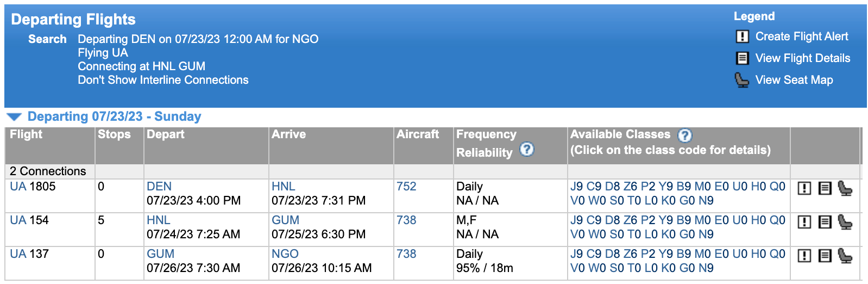The width and height of the screenshot is (868, 284).
Task: Click the DEN departure airport link
Action: point(159,187)
